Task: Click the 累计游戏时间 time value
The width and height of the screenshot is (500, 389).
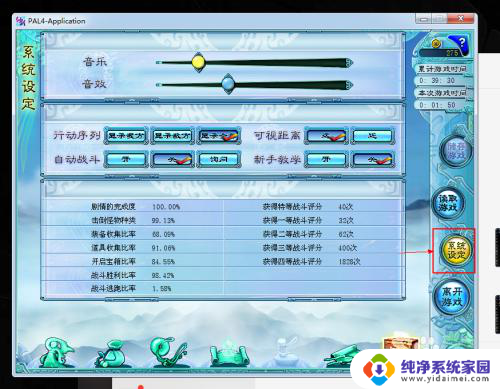Action: pos(437,81)
